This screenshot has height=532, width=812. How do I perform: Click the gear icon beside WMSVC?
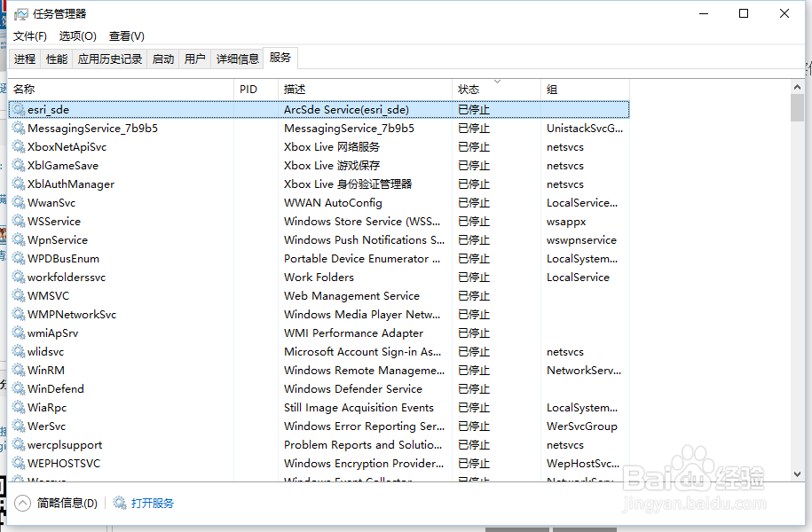19,295
